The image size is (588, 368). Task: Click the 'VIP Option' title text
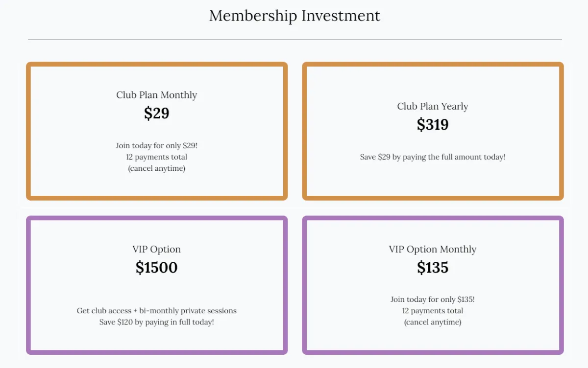click(x=157, y=249)
